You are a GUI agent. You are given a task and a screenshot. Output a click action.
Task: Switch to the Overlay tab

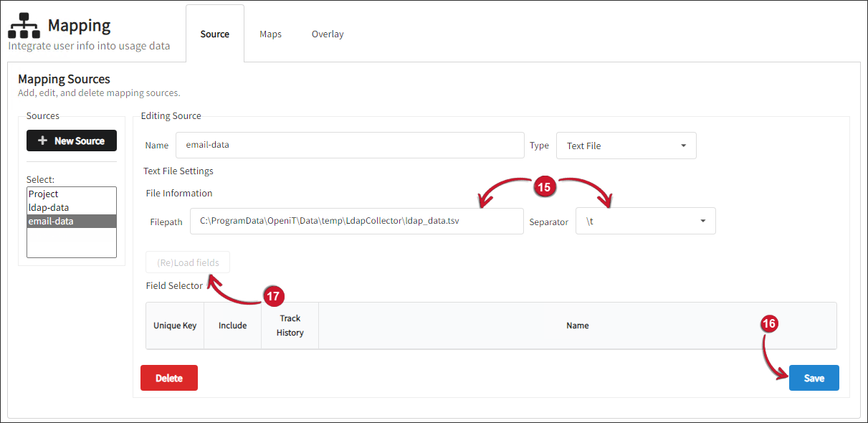point(328,34)
